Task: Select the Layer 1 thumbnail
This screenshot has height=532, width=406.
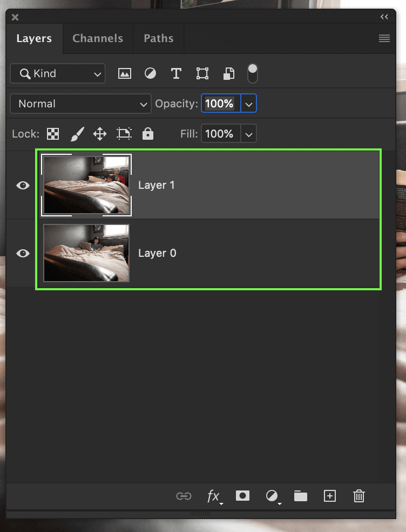Action: 86,185
